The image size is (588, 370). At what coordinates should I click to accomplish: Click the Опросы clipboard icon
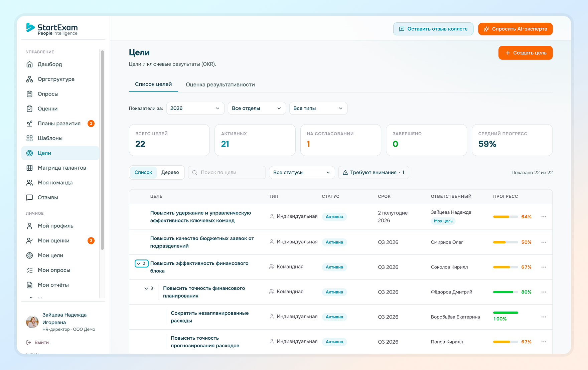point(30,94)
